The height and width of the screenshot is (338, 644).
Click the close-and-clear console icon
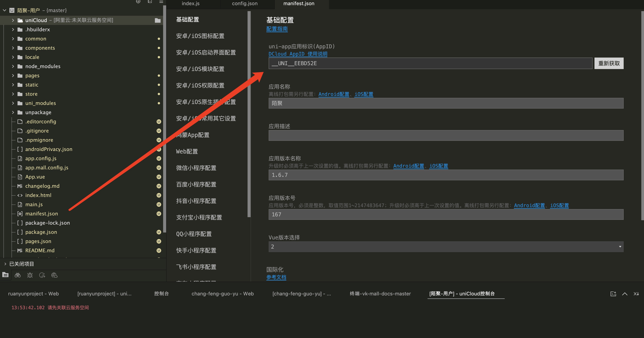(636, 294)
